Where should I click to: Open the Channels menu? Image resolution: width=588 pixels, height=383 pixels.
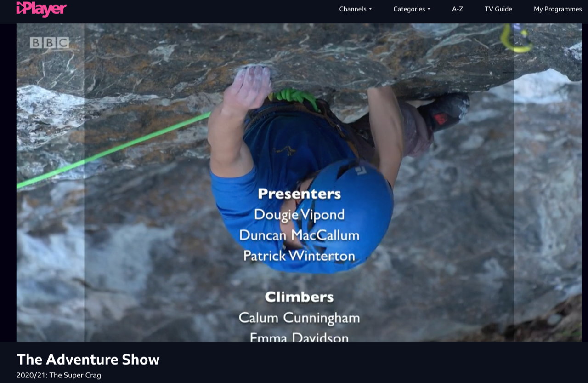click(355, 9)
